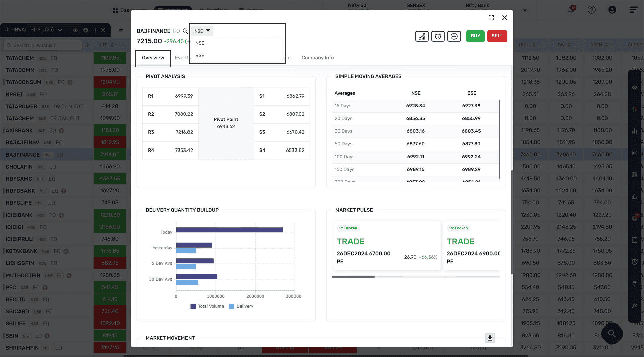The width and height of the screenshot is (644, 357).
Task: Click the Nifty 50 index ticker
Action: [x=357, y=6]
